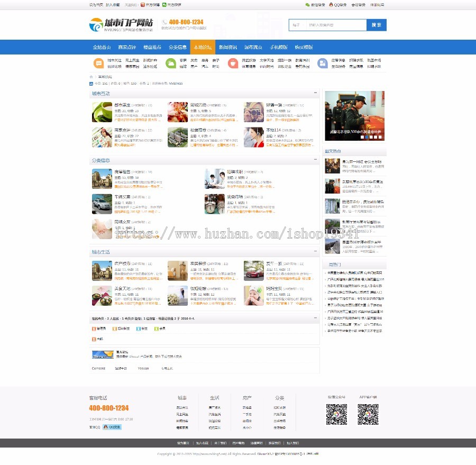Open the 购买模版 navigation tab
The height and width of the screenshot is (465, 476).
tap(304, 47)
